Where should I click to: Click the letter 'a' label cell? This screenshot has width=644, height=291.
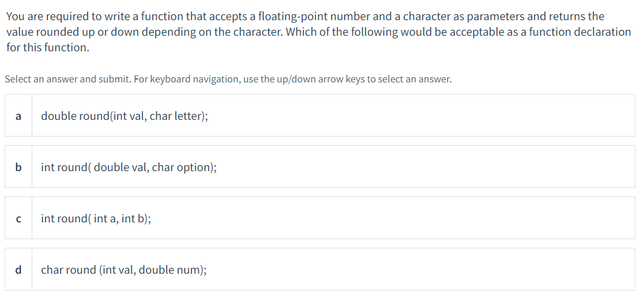pos(18,115)
